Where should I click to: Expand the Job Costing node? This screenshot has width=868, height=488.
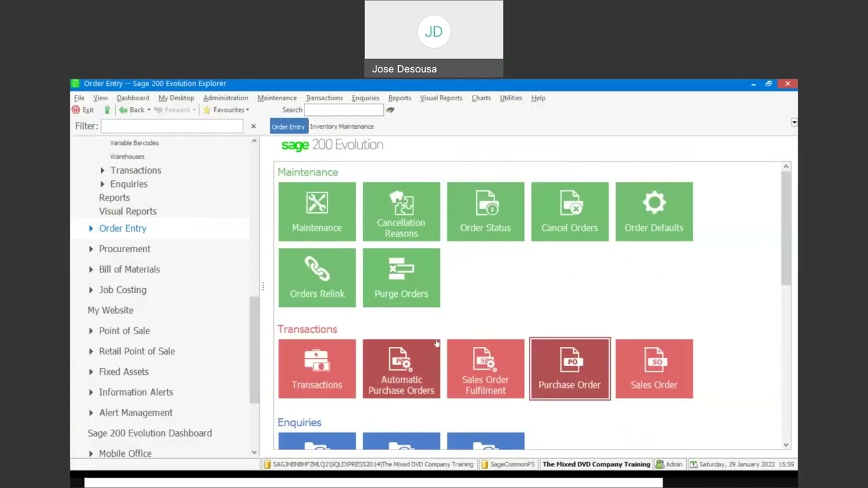pos(91,289)
